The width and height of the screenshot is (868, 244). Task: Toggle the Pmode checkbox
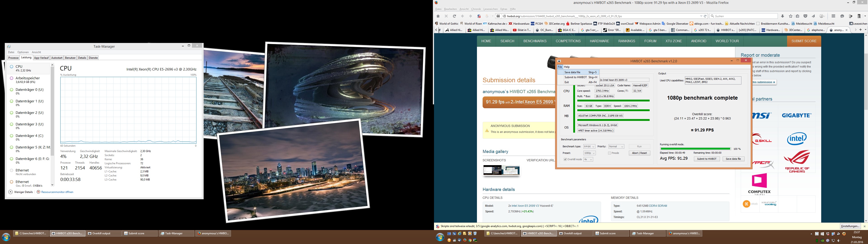(x=610, y=153)
